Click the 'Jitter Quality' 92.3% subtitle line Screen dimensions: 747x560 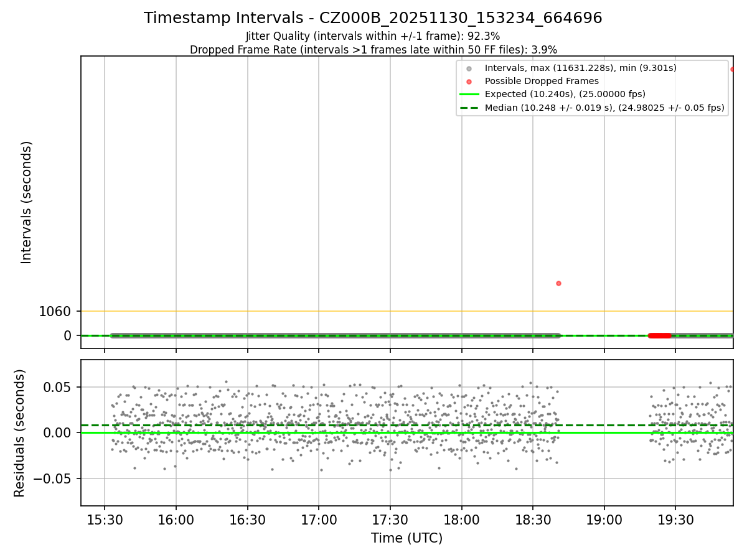click(373, 36)
